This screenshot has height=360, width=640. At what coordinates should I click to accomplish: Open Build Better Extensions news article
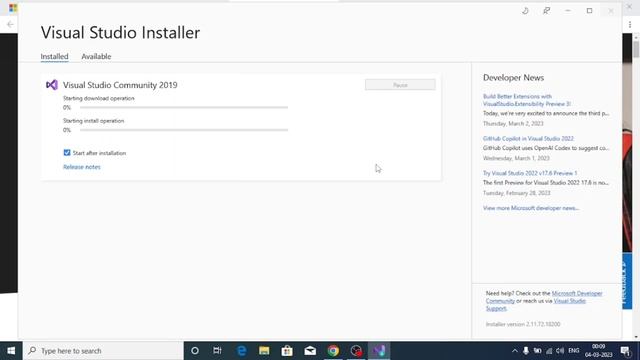click(x=527, y=100)
